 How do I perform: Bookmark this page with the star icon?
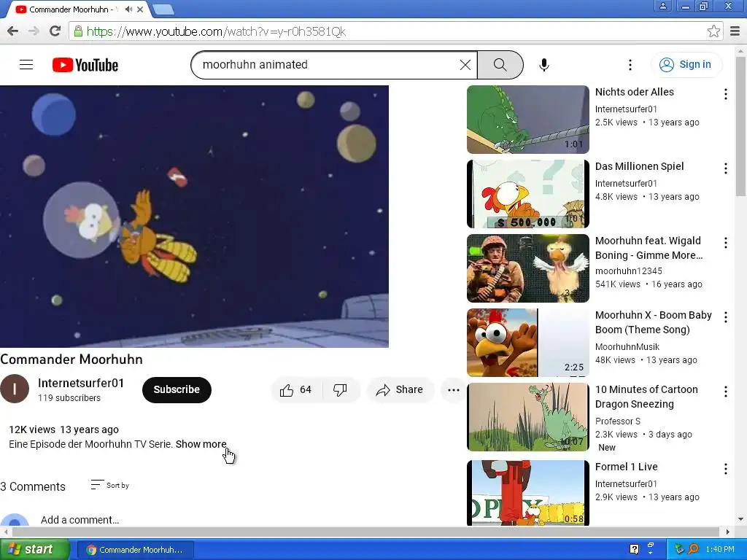tap(713, 31)
